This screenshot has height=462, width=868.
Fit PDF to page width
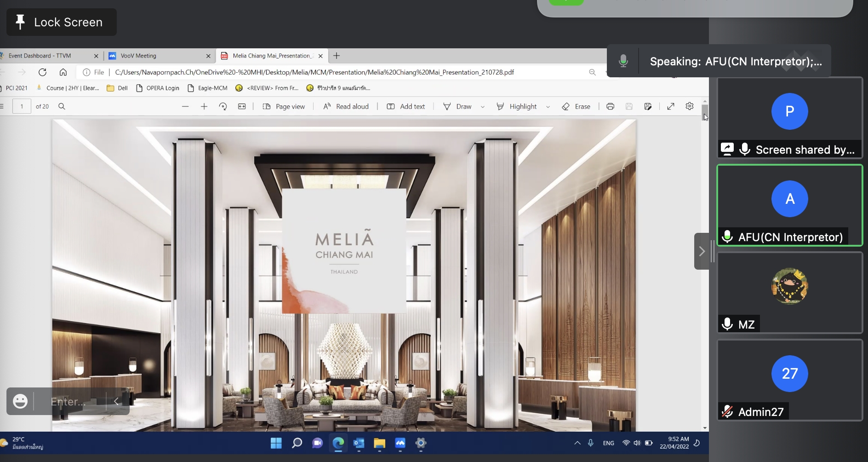click(242, 106)
